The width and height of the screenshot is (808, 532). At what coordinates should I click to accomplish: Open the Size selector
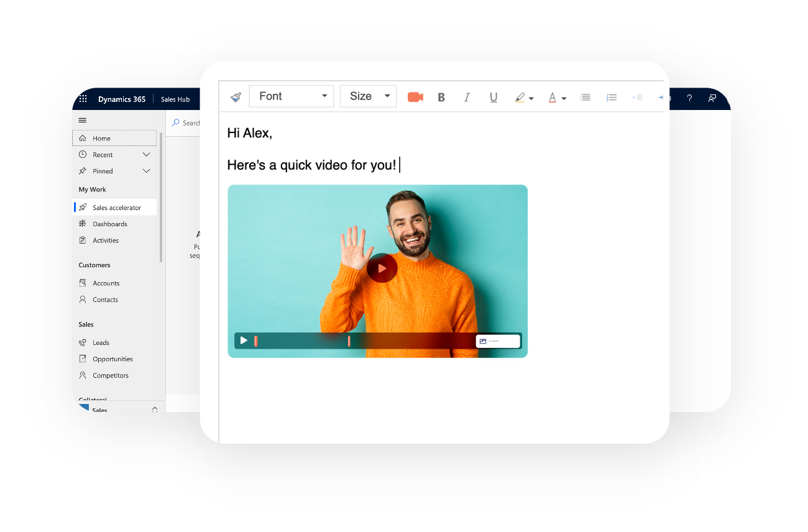click(x=368, y=96)
